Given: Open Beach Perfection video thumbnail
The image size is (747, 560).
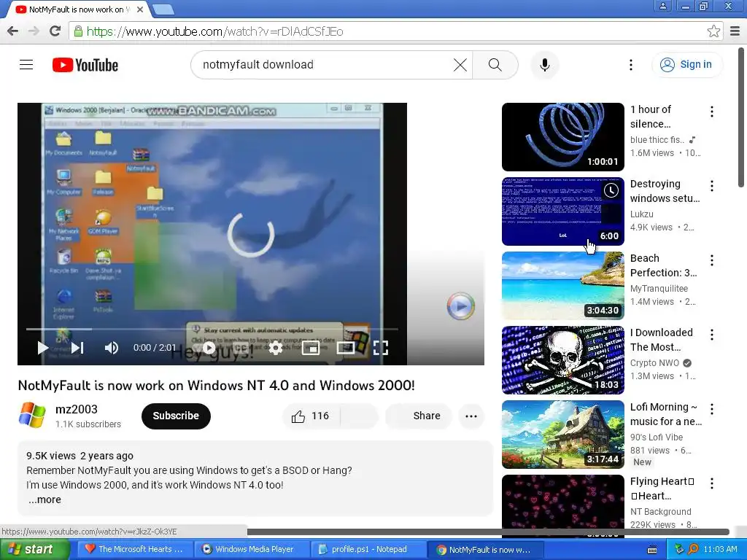Looking at the screenshot, I should pyautogui.click(x=562, y=285).
